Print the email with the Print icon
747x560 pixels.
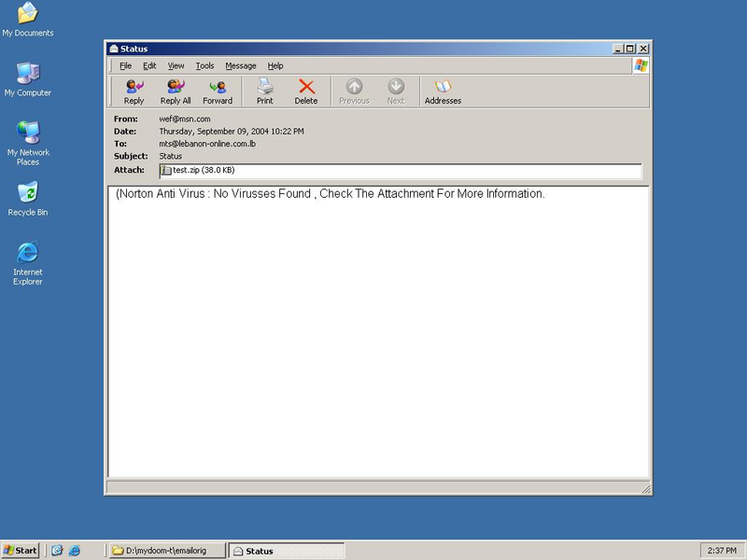coord(265,91)
